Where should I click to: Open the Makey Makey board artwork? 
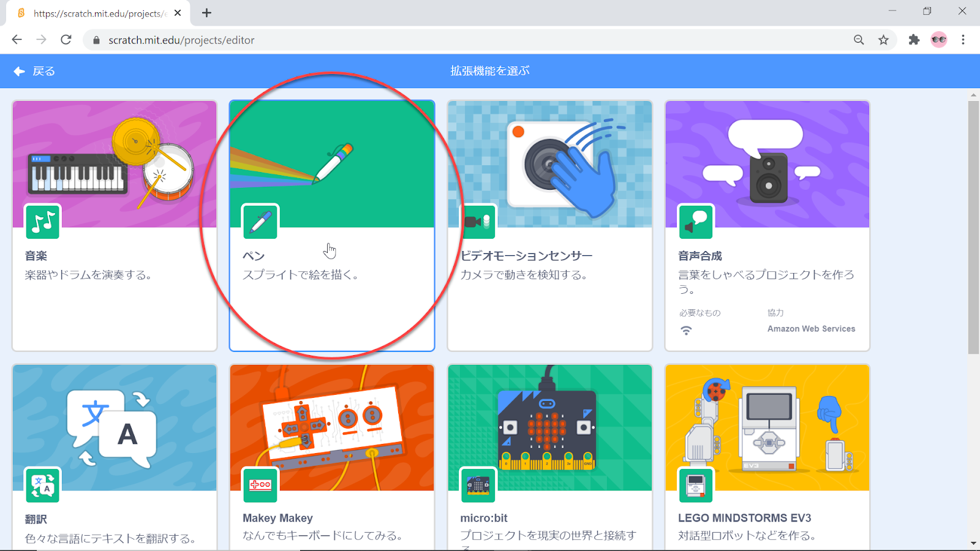click(332, 428)
